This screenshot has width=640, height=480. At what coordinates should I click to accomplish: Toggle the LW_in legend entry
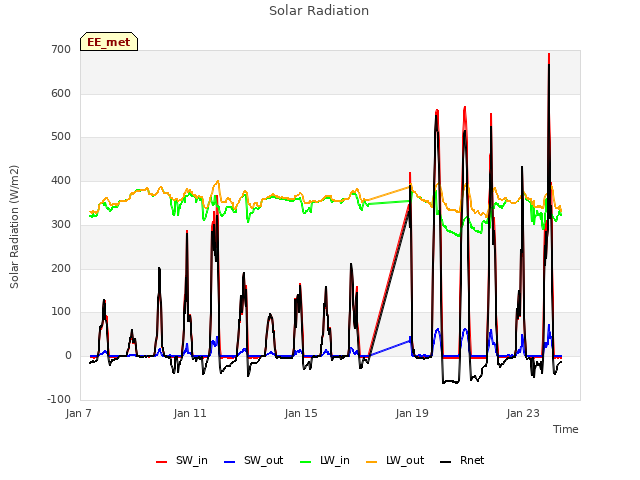pyautogui.click(x=325, y=460)
